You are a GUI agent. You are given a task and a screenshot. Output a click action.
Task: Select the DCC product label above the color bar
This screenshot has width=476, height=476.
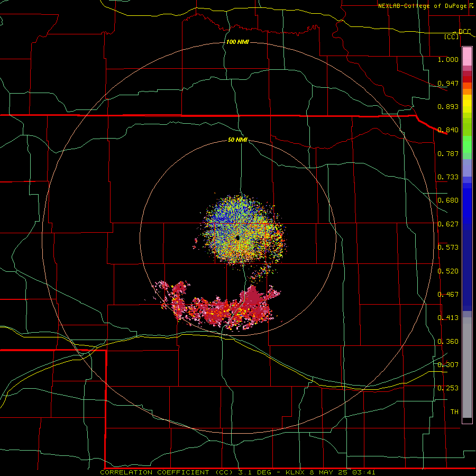(464, 31)
